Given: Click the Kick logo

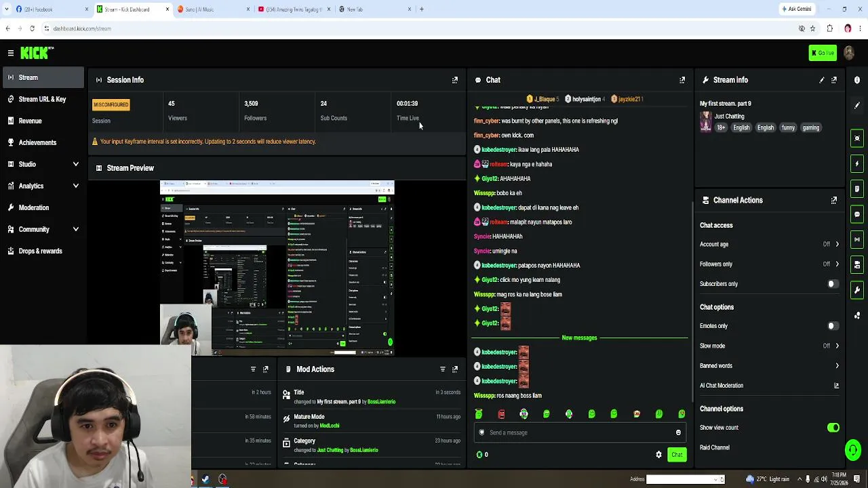Looking at the screenshot, I should coord(37,53).
